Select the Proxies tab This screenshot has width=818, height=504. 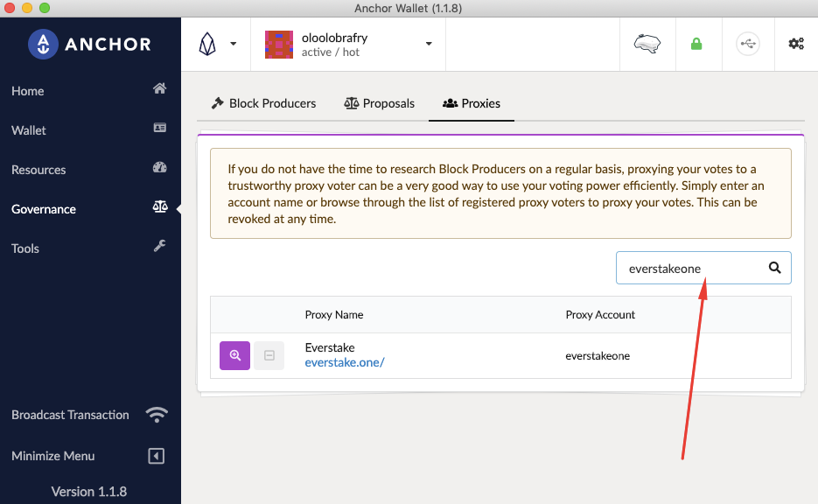tap(471, 103)
